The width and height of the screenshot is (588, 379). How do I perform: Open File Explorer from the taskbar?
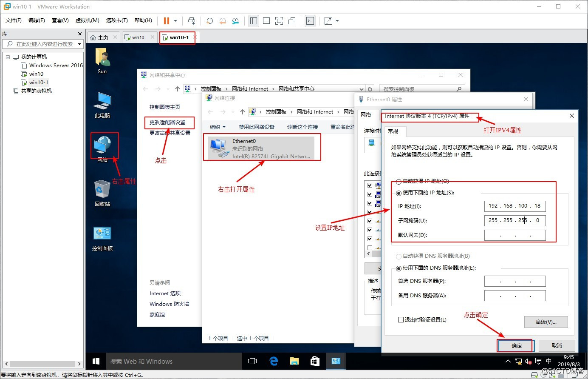tap(294, 361)
